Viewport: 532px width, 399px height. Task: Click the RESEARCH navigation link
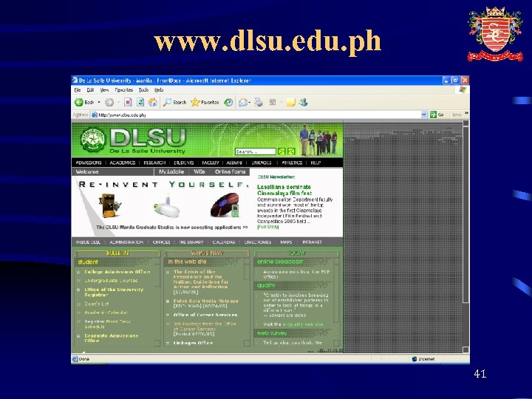tap(154, 163)
